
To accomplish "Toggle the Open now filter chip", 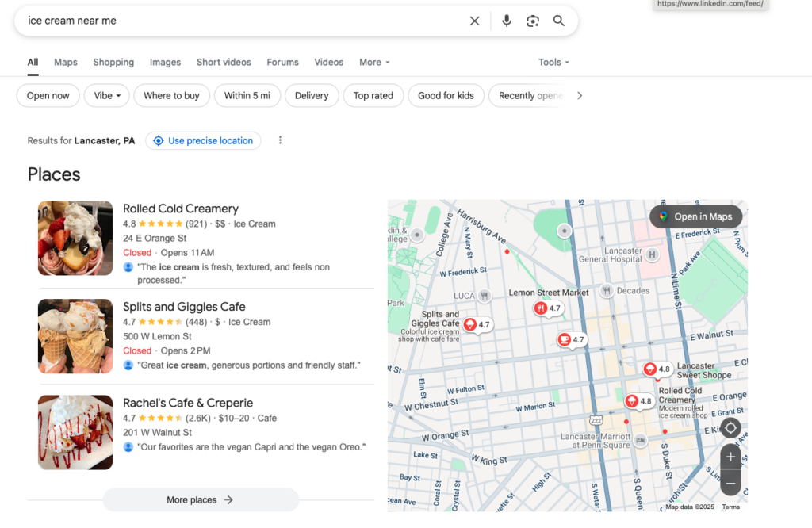I will tap(48, 96).
